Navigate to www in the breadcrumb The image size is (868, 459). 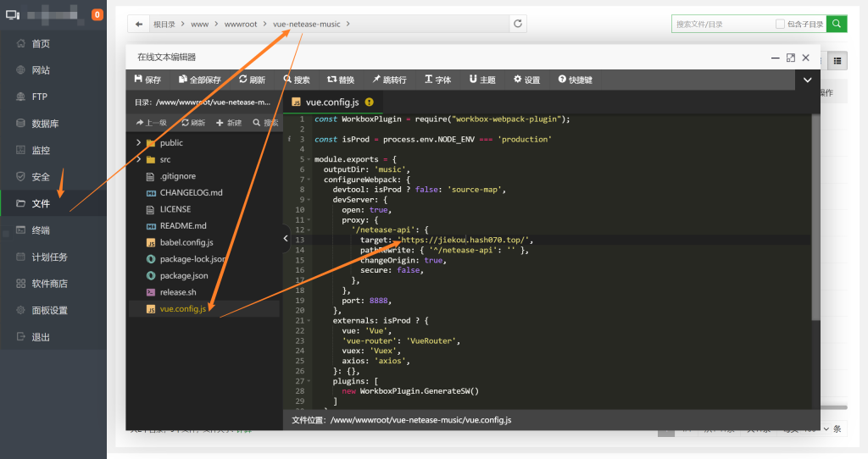tap(200, 25)
